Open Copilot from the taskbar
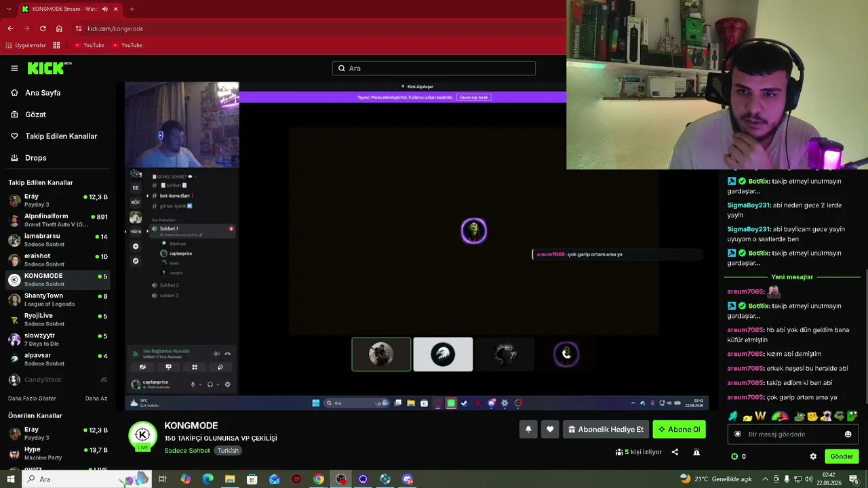The image size is (868, 488). click(x=186, y=479)
